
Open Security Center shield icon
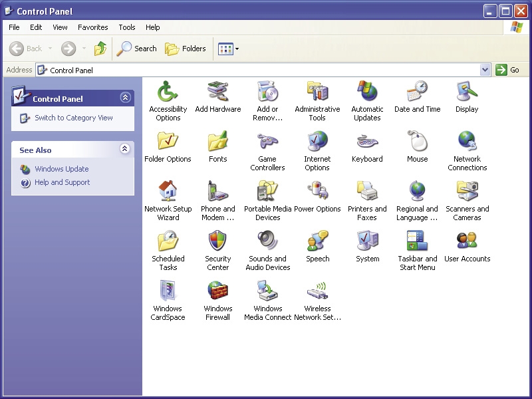pos(218,241)
